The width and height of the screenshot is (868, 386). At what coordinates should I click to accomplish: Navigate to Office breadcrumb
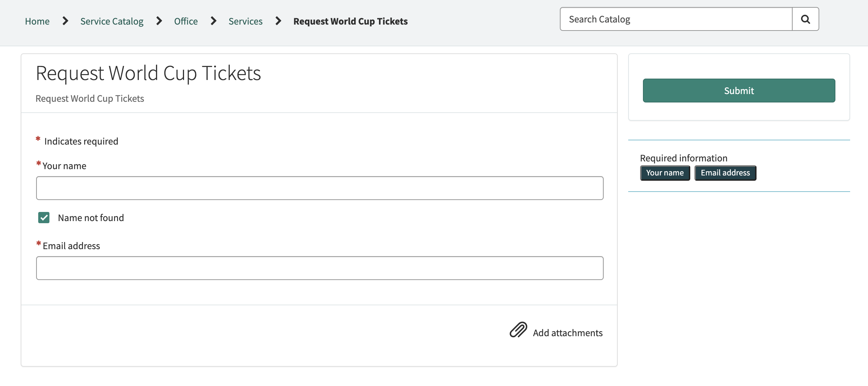tap(186, 21)
